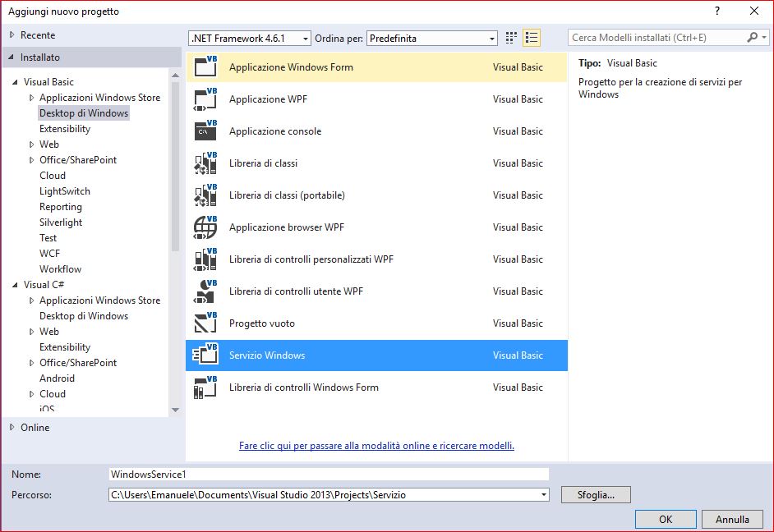
Task: Click the tree scrollbar up arrow
Action: [175, 75]
